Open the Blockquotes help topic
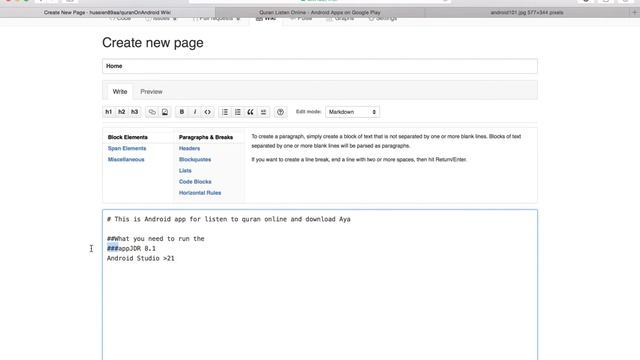Screen dimensions: 640x360 (195, 159)
